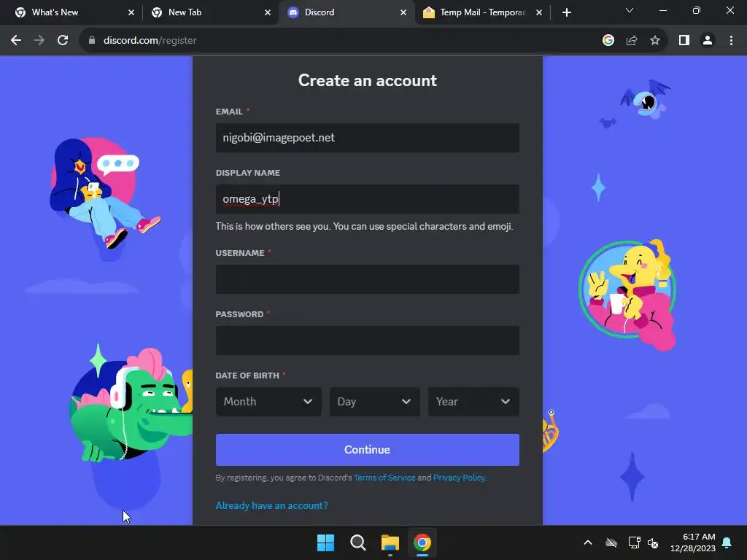The image size is (747, 560).
Task: Click the muted volume tray icon
Action: pos(653,542)
